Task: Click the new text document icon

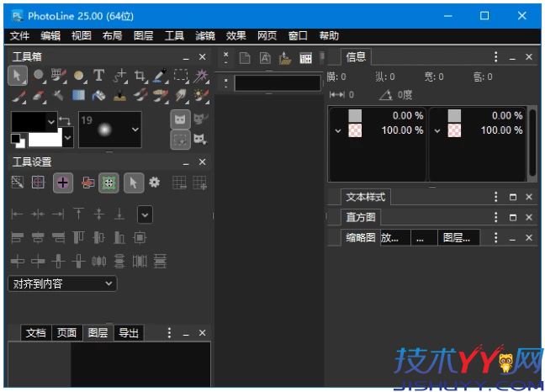Action: pos(265,58)
